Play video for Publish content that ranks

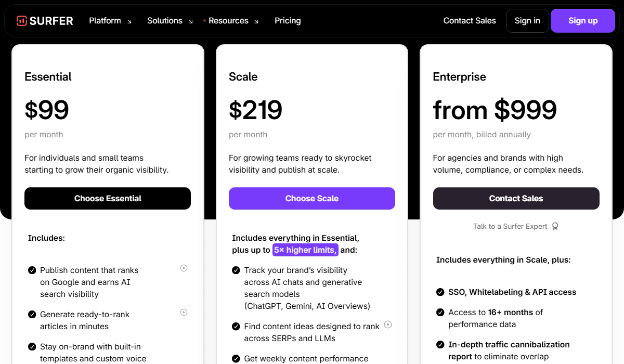(x=184, y=268)
